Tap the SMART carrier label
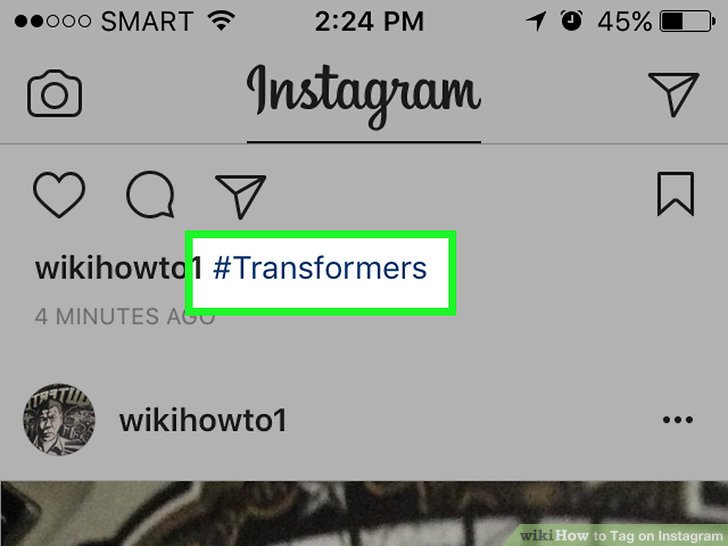 tap(147, 21)
